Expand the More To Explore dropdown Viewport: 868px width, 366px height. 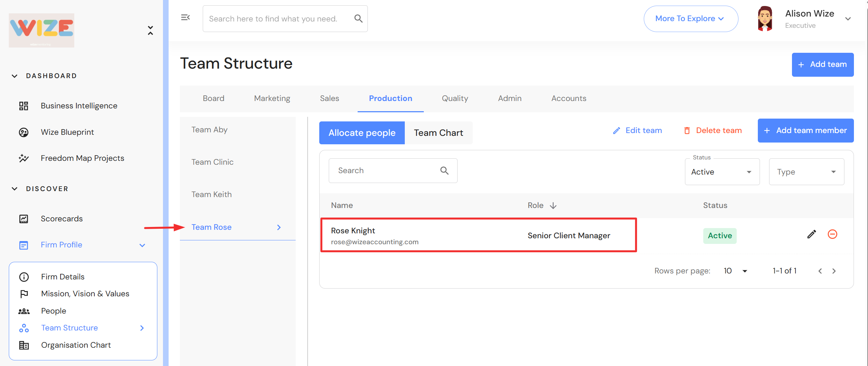pos(690,19)
